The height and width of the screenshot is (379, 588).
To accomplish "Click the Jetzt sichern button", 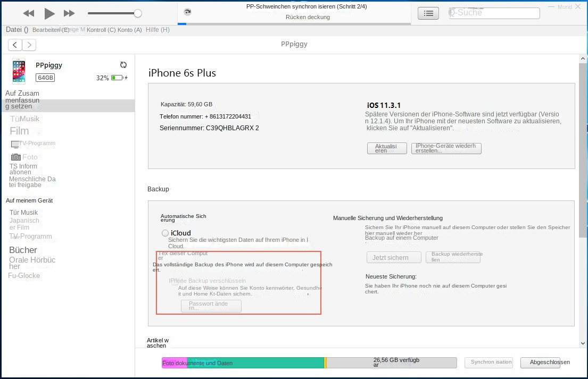I will [x=394, y=258].
